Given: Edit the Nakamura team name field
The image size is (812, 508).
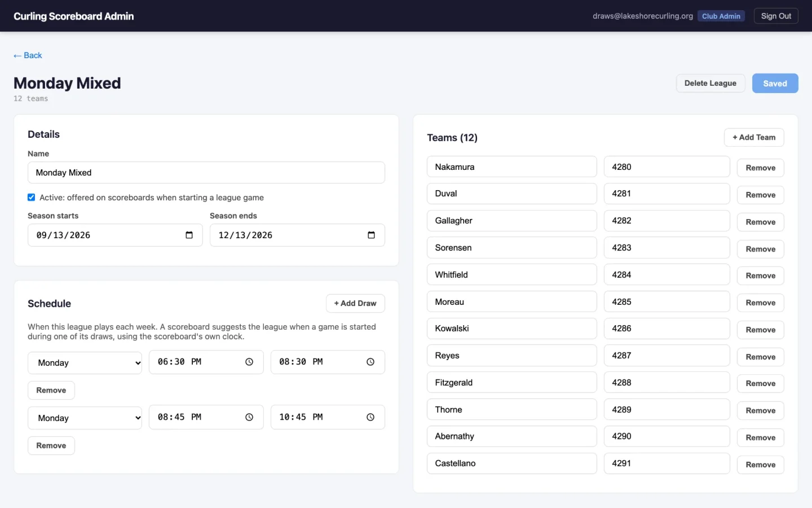Looking at the screenshot, I should (512, 167).
